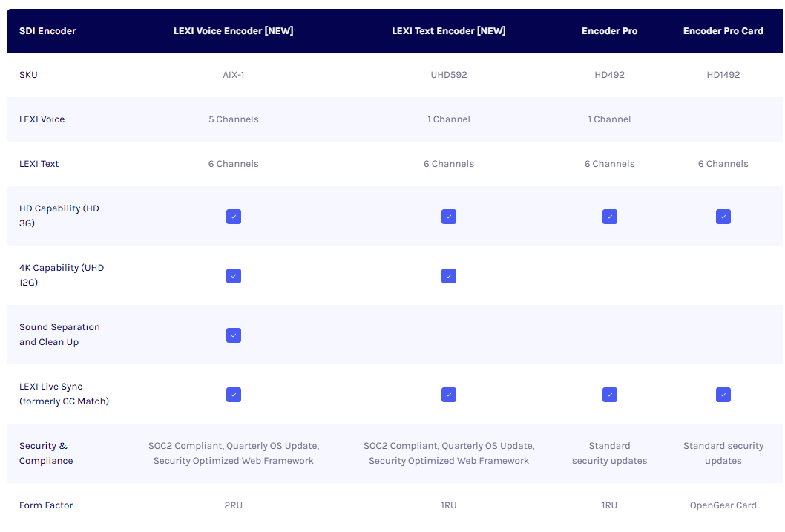
Task: Click LEXI Live Sync checkmark for LEXI Text Encoder
Action: (x=449, y=395)
